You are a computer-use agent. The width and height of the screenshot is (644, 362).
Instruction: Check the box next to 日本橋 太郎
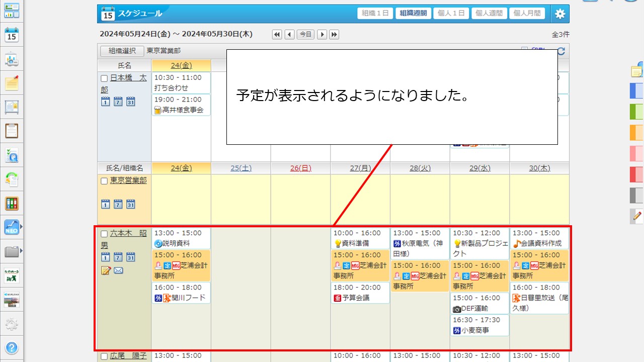104,78
